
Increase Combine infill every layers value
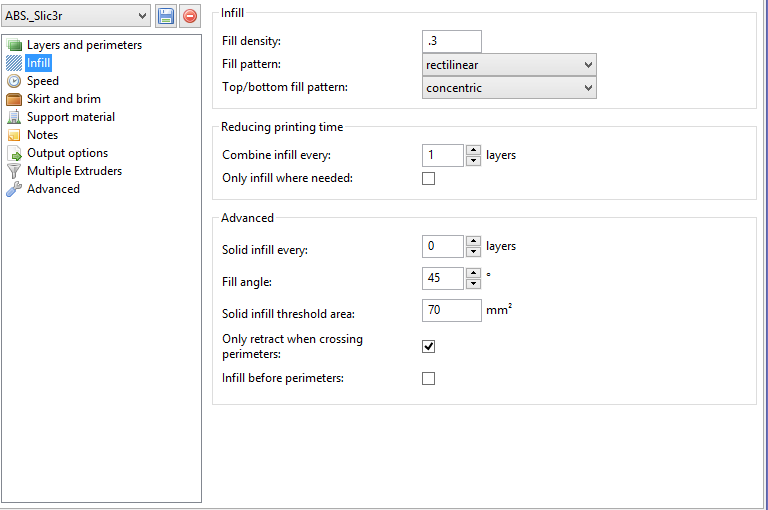coord(473,150)
